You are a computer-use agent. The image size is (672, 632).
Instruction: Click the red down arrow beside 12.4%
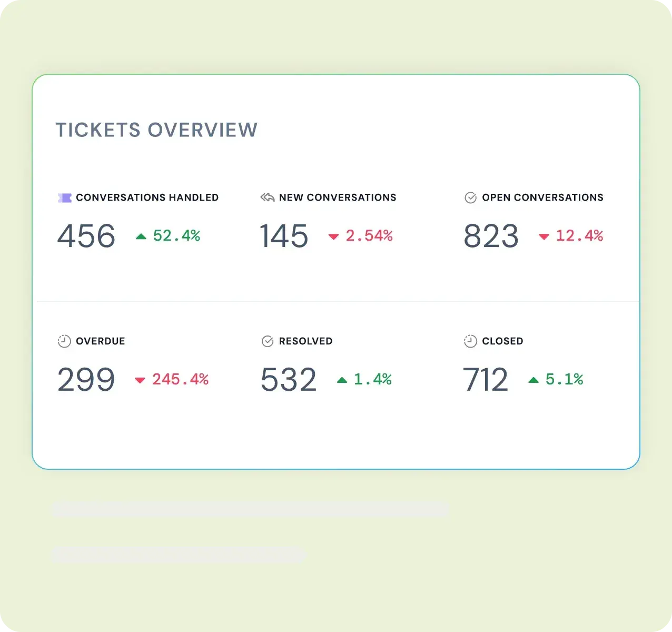[x=544, y=237]
